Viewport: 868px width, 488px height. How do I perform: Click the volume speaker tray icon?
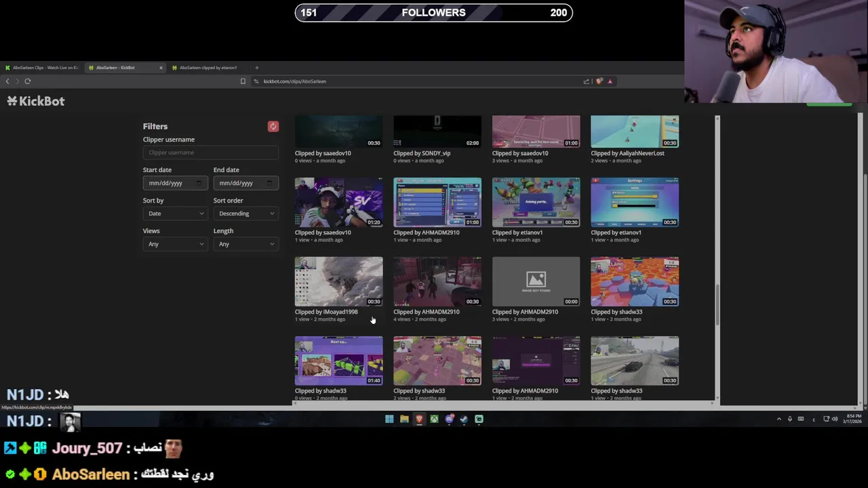point(834,419)
